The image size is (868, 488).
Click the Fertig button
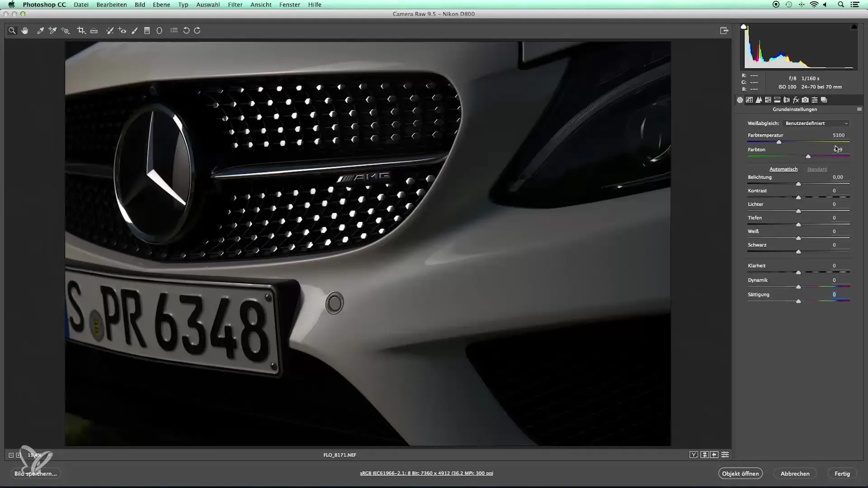[x=842, y=474]
